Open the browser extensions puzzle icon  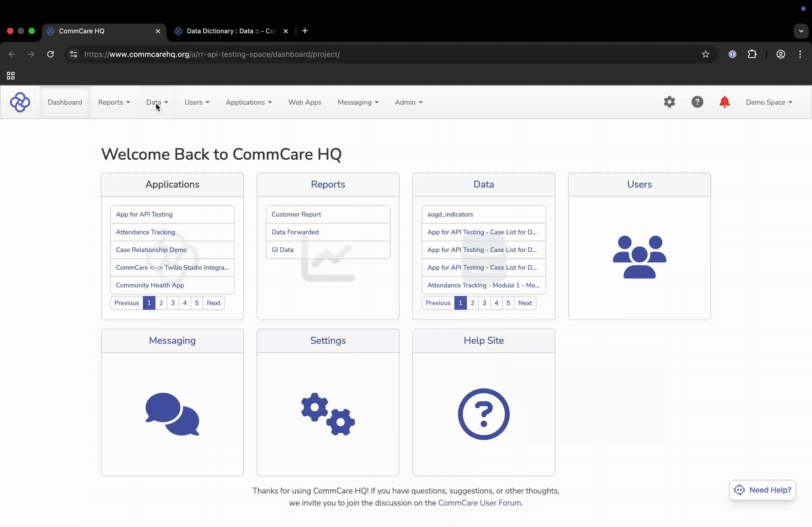click(x=752, y=54)
